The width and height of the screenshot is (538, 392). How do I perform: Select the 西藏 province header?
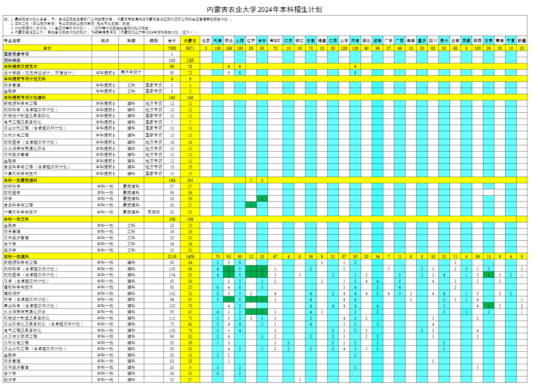[466, 41]
